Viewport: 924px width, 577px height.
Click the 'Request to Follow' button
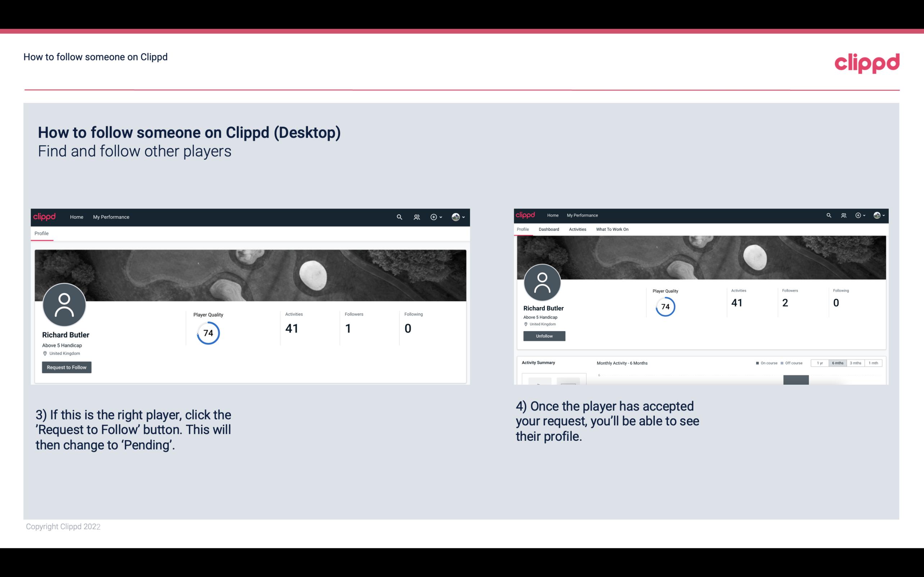tap(67, 367)
